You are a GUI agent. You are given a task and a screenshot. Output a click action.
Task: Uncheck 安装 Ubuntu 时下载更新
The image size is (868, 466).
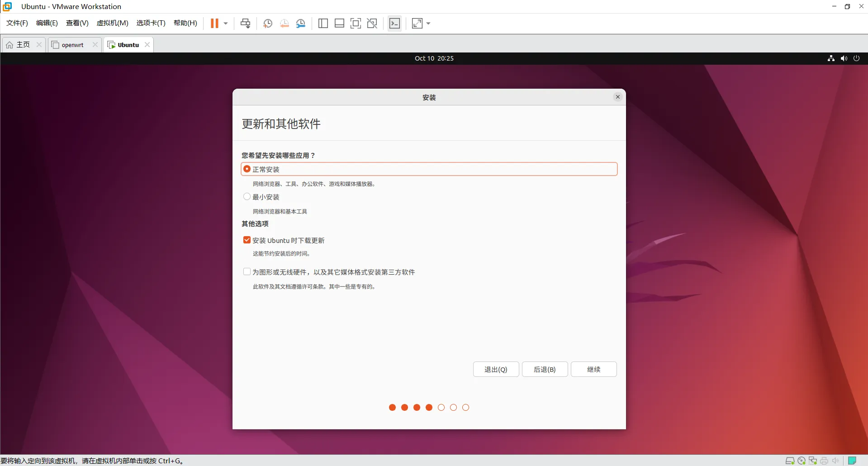[x=247, y=240]
